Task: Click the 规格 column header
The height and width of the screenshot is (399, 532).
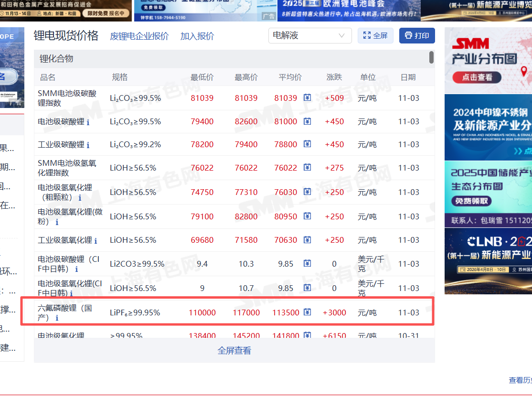Action: [120, 77]
